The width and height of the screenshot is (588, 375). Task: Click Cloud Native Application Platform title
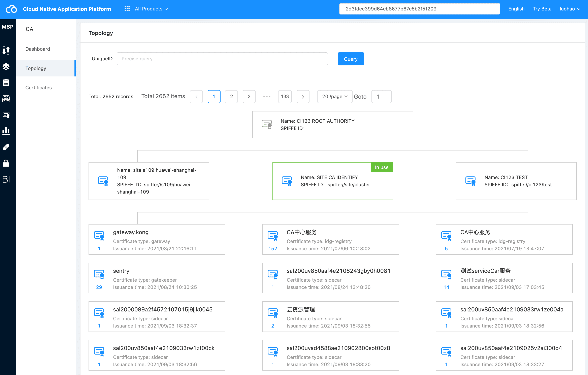(x=67, y=9)
